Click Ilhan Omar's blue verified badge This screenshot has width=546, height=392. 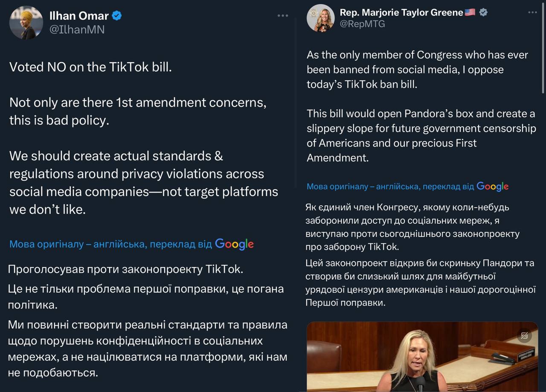[116, 16]
